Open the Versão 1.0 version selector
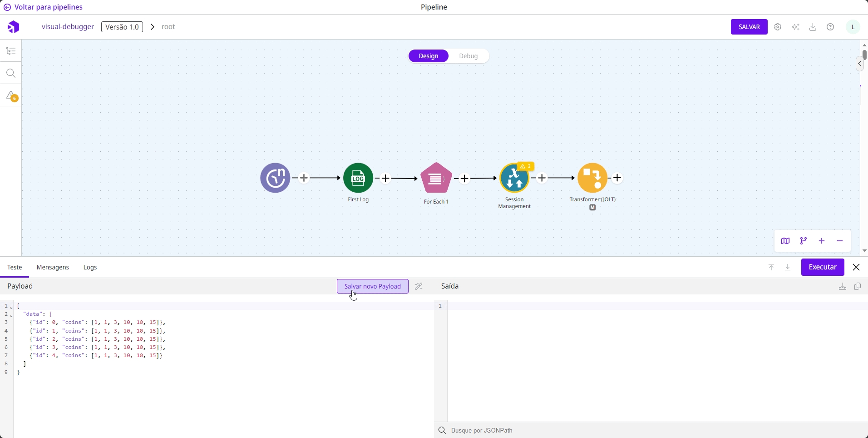 (122, 27)
